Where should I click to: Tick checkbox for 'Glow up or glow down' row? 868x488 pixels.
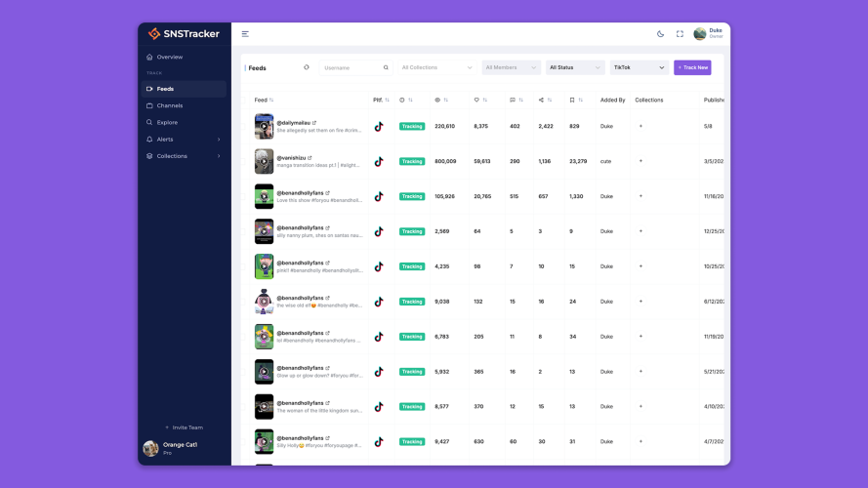pyautogui.click(x=243, y=372)
